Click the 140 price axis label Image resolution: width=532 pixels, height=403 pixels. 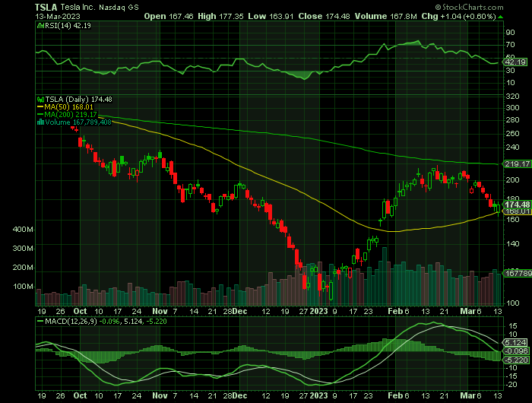tap(513, 244)
